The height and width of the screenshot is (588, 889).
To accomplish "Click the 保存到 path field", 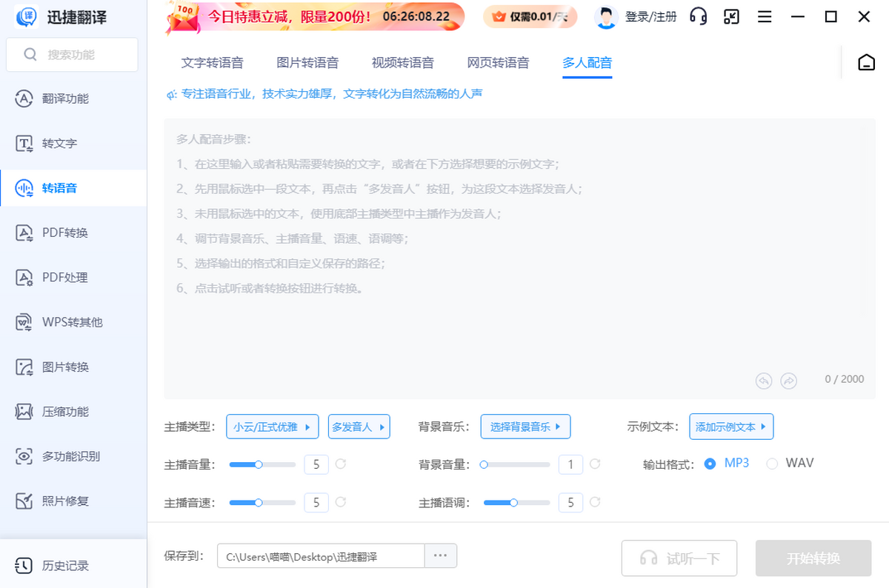I will tap(321, 555).
